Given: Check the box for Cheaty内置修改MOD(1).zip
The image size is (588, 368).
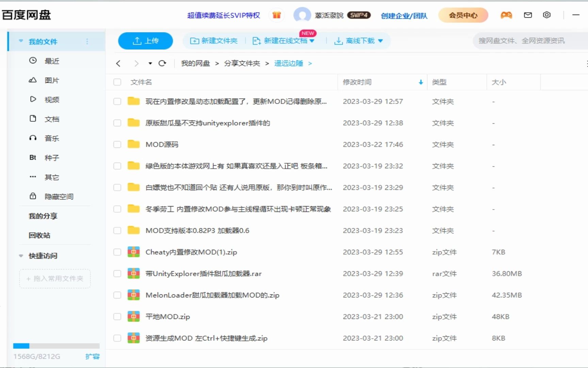Looking at the screenshot, I should 117,252.
